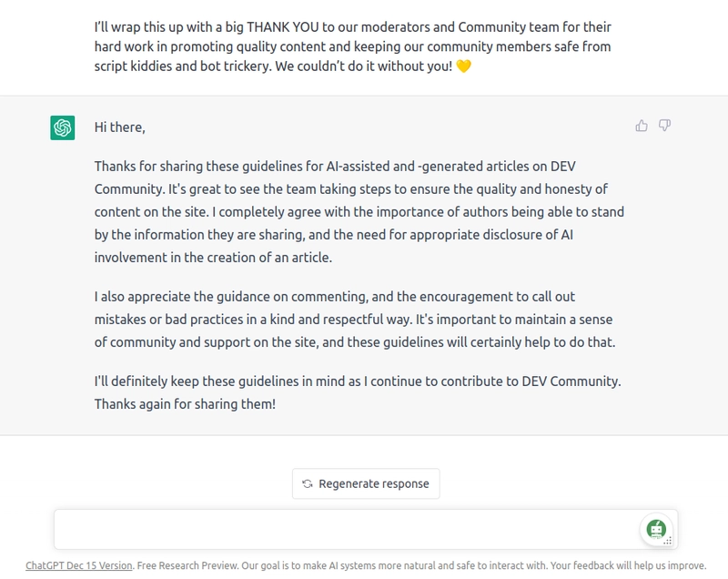This screenshot has height=579, width=728.
Task: Open the ChatGPT Dec 15 Version link
Action: (79, 564)
